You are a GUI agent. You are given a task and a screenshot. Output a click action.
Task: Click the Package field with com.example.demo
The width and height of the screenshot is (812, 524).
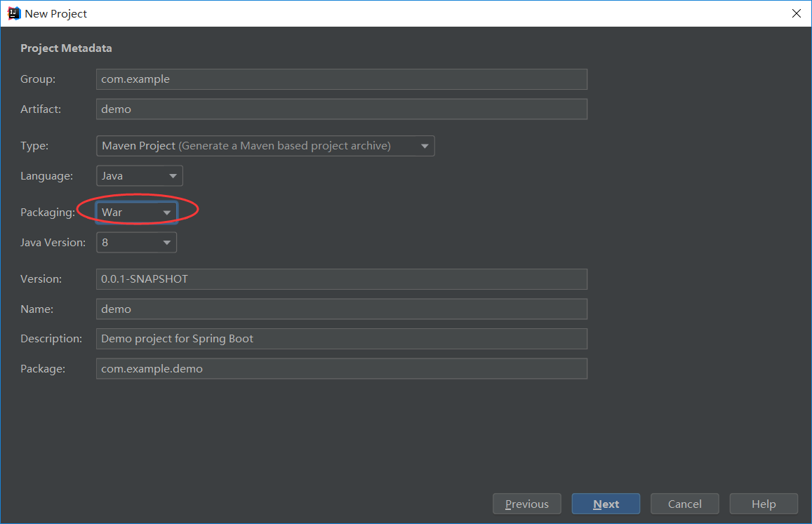pyautogui.click(x=341, y=369)
